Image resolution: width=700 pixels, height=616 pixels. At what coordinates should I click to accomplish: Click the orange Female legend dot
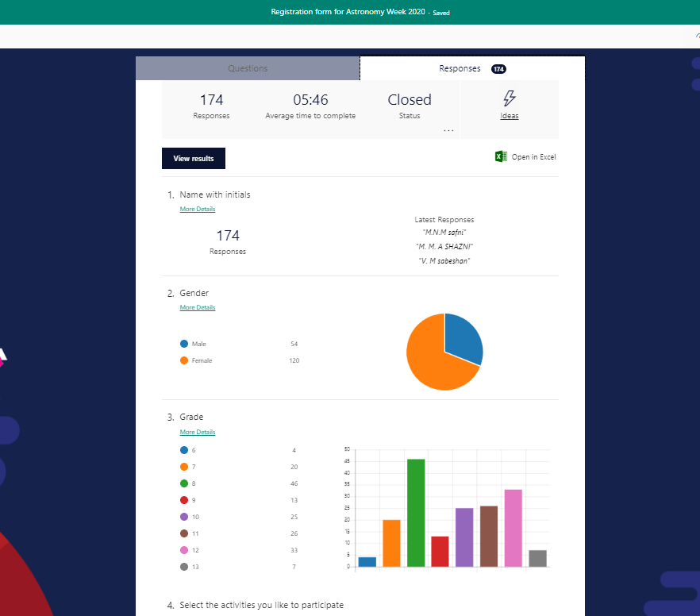pyautogui.click(x=184, y=360)
